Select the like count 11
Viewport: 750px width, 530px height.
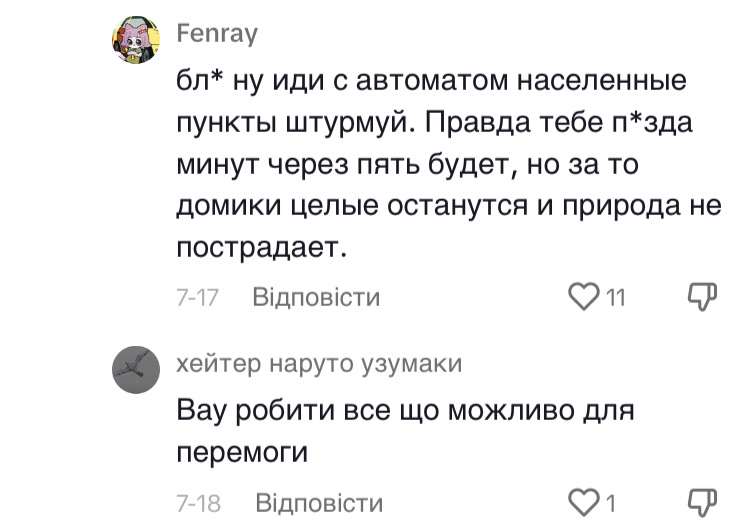[x=615, y=297]
